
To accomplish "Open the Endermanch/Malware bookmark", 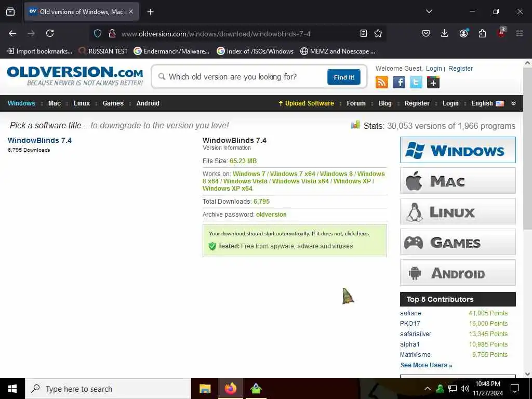I will pos(171,51).
